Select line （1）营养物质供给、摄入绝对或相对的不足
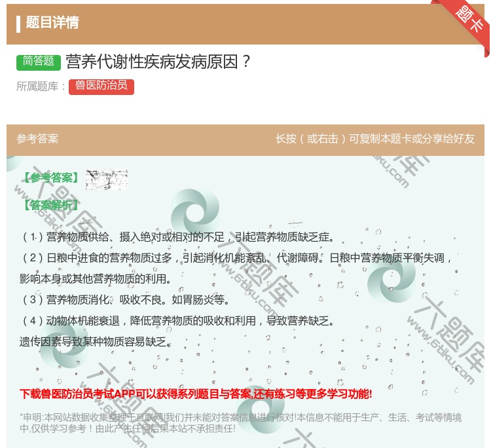Image resolution: width=491 pixels, height=448 pixels. click(178, 237)
